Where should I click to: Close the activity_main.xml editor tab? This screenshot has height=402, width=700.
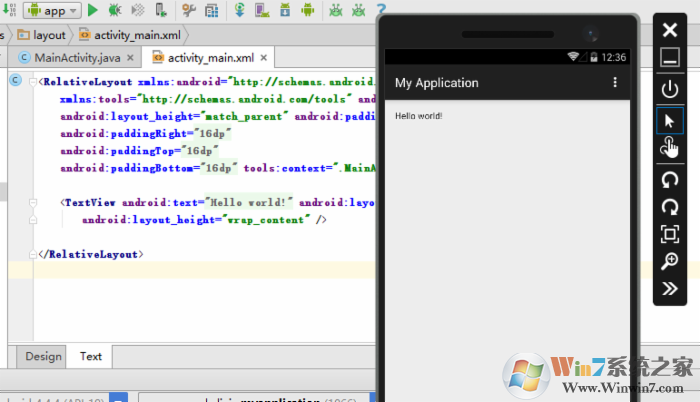(x=264, y=58)
